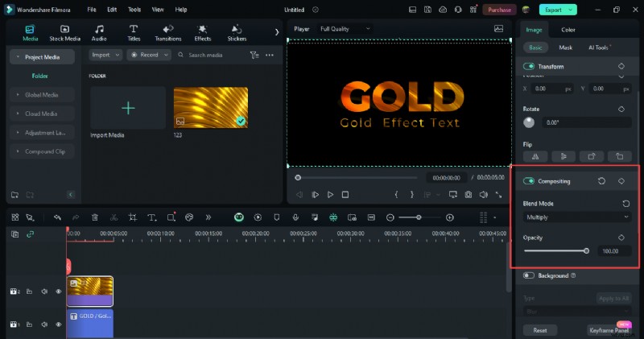This screenshot has height=339, width=644.
Task: Switch to the Mask tab
Action: tap(566, 48)
